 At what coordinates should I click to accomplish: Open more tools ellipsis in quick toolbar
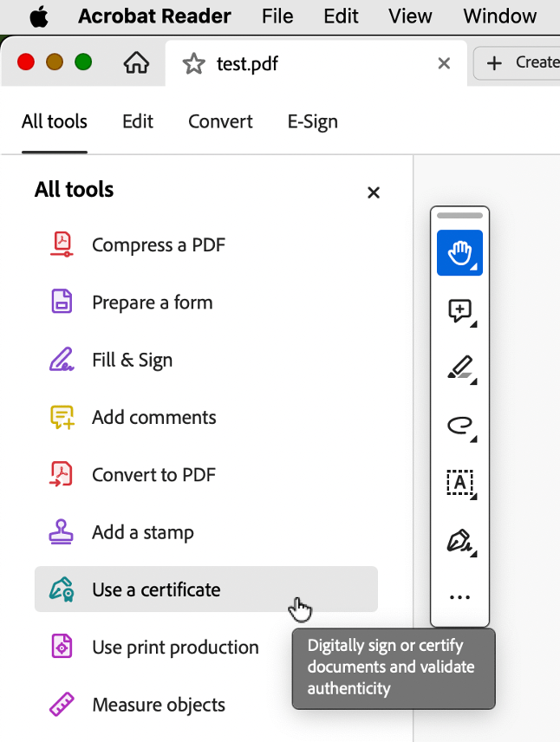click(459, 597)
